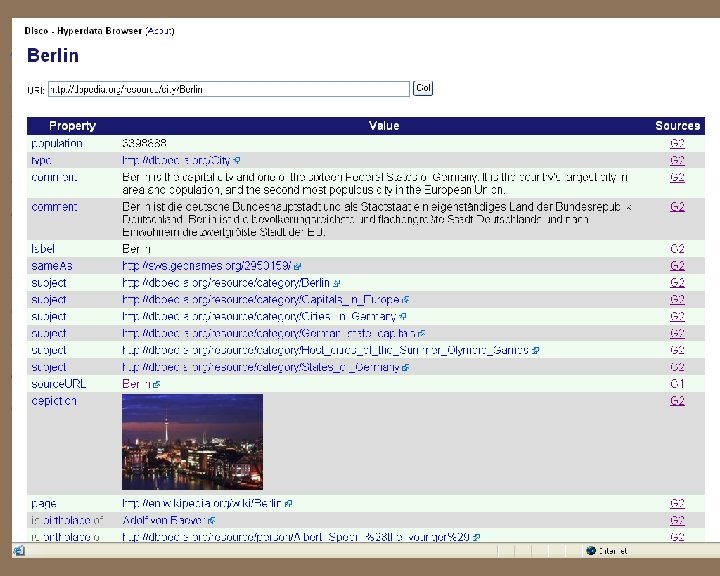This screenshot has width=720, height=576.
Task: Click external icon beside Olympic_Games link
Action: pos(535,350)
